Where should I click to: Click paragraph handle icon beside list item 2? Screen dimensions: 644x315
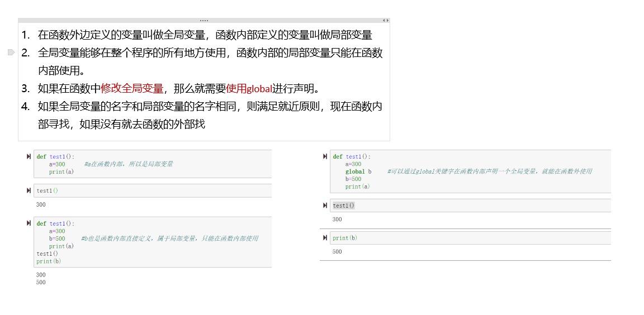[x=11, y=52]
